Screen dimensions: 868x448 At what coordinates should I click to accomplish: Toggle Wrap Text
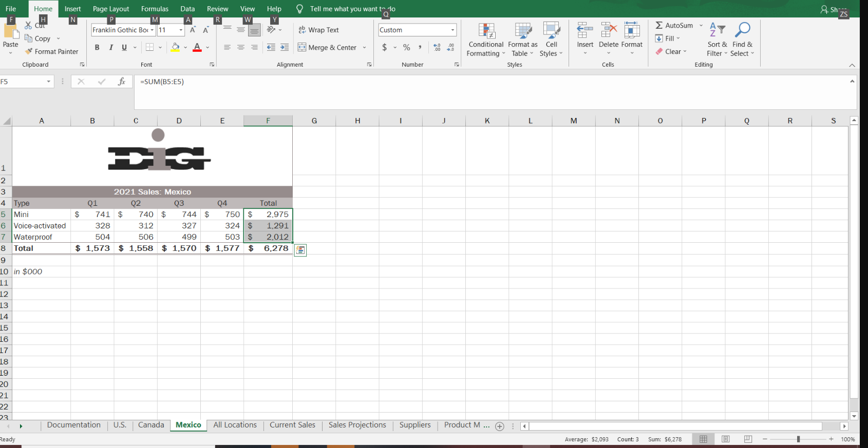click(x=318, y=30)
